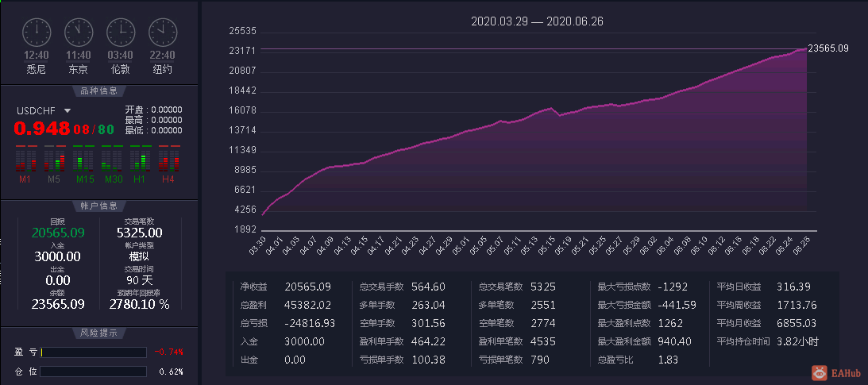
Task: Select the H4 timeframe indicator bars
Action: click(x=169, y=160)
